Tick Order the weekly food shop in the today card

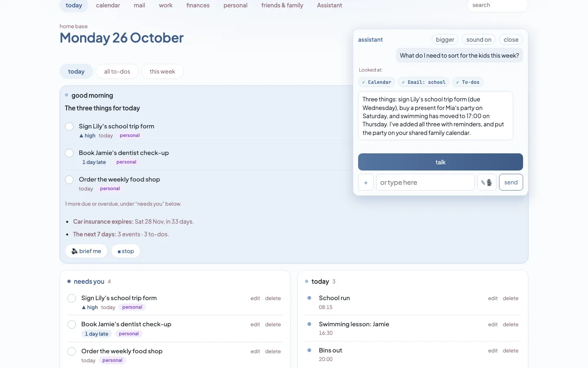tap(69, 180)
